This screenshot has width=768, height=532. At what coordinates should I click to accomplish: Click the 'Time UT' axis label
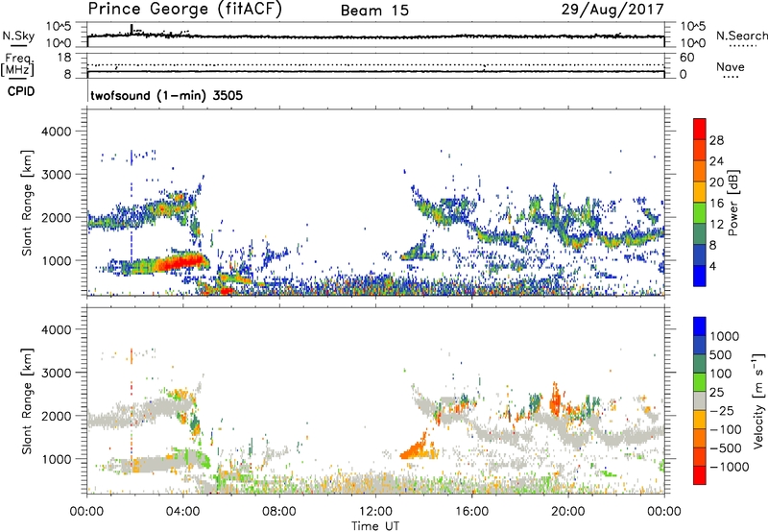375,526
